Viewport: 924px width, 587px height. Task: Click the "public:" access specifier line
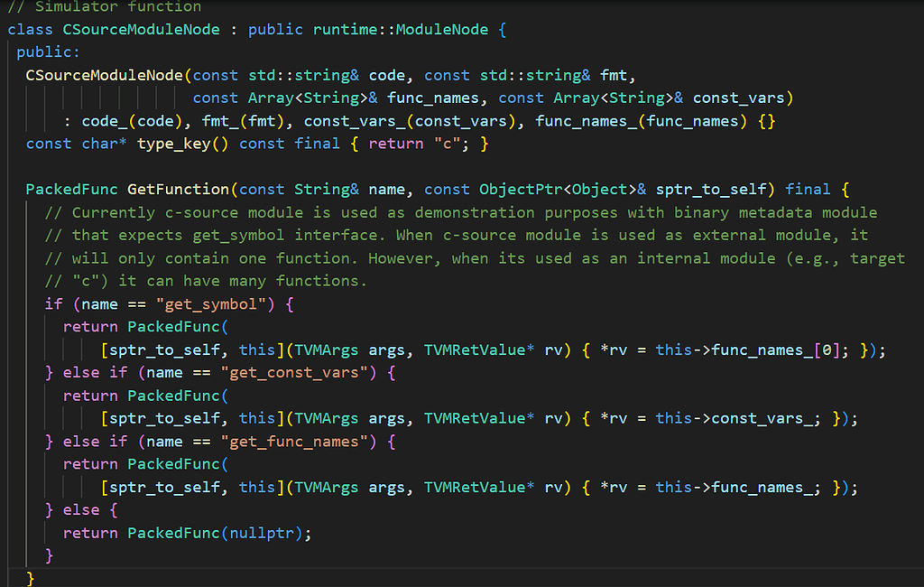[x=48, y=52]
